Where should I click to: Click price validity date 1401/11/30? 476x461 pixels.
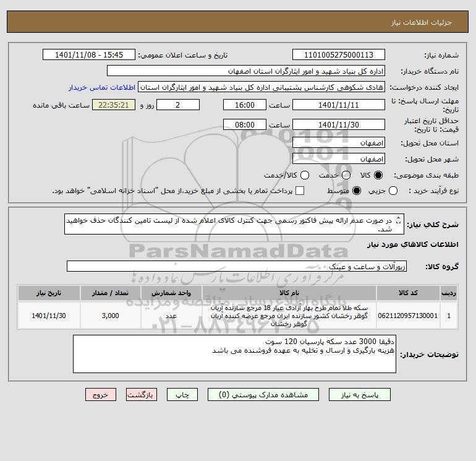[x=339, y=124]
